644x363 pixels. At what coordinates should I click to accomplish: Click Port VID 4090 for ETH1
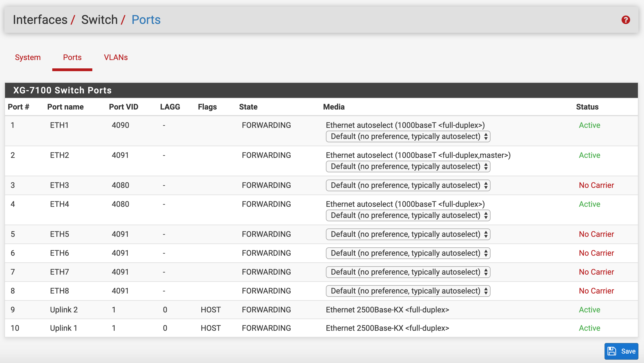[120, 125]
